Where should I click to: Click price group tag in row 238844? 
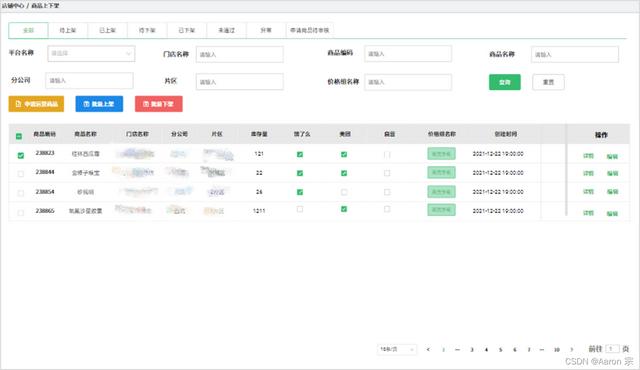point(441,173)
